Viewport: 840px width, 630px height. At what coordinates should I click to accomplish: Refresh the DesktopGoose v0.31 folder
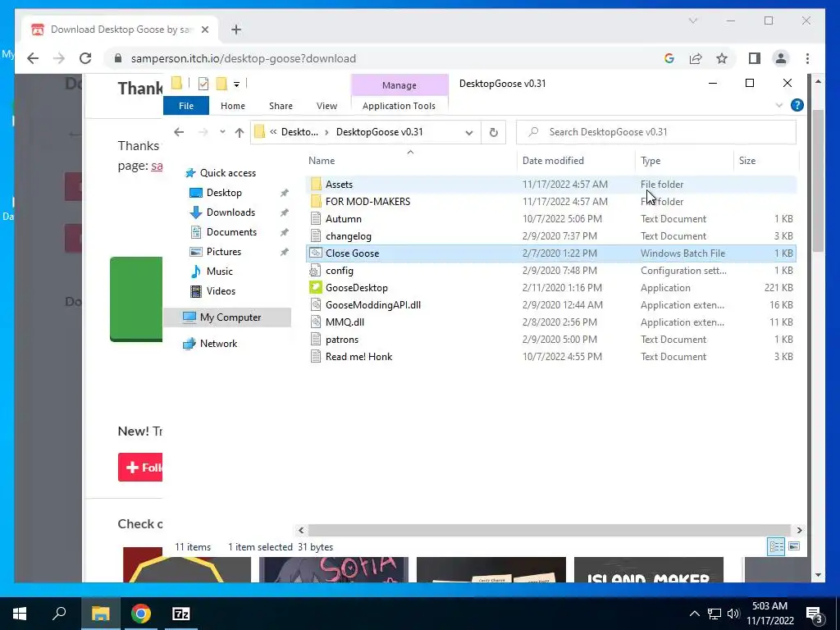tap(493, 132)
